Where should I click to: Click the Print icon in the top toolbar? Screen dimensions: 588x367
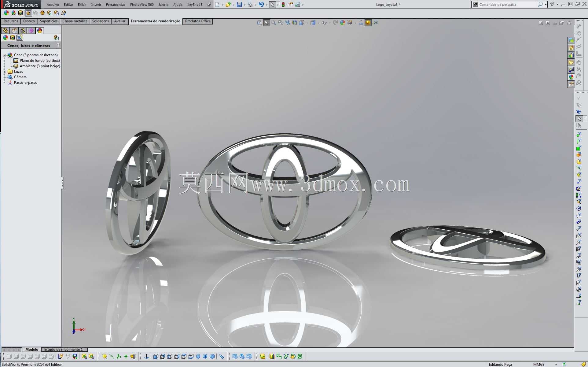point(250,5)
